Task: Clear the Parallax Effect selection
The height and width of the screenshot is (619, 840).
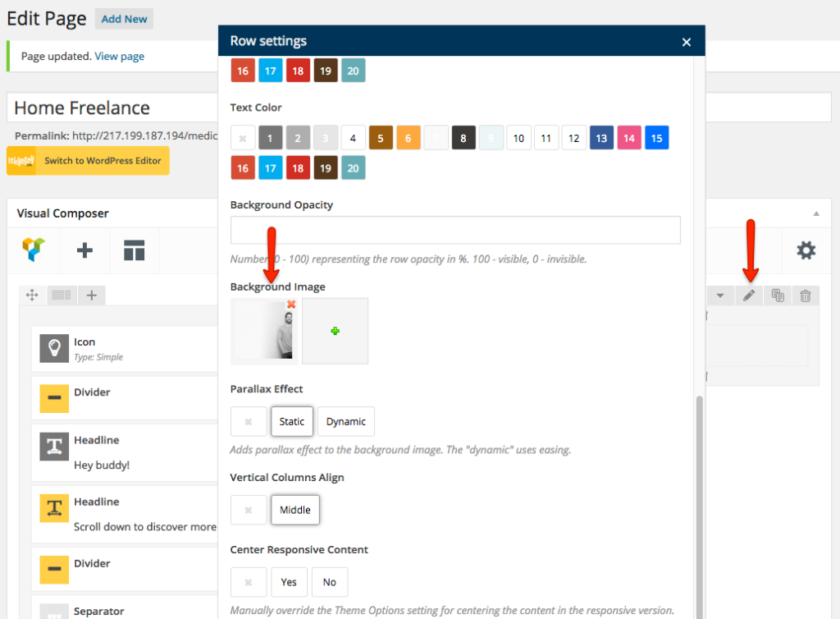Action: click(x=249, y=422)
